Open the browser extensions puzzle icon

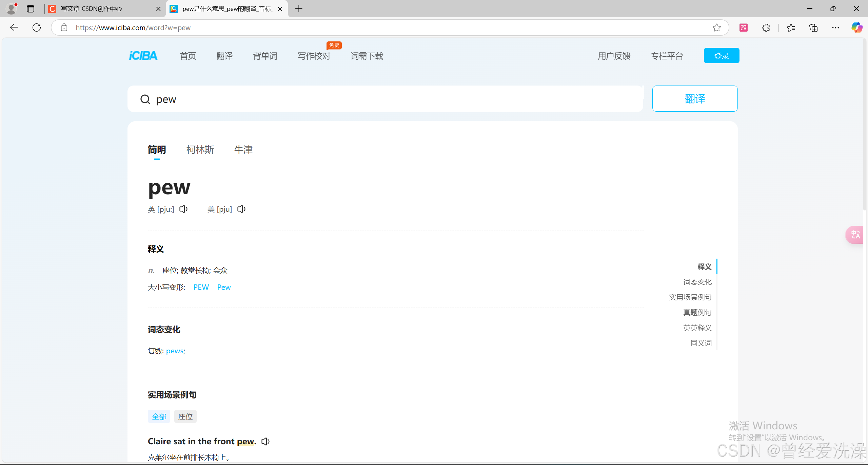[766, 28]
